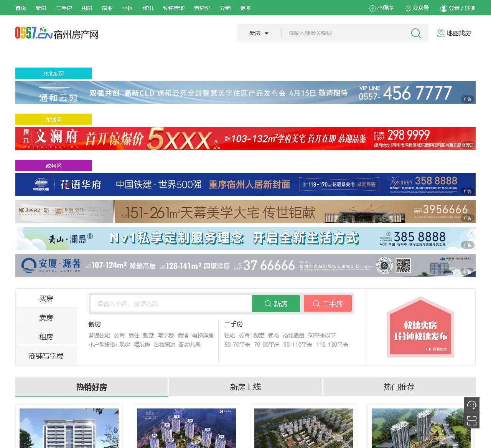Image resolution: width=491 pixels, height=448 pixels.
Task: Open 查房价 in top navigation
Action: (202, 8)
